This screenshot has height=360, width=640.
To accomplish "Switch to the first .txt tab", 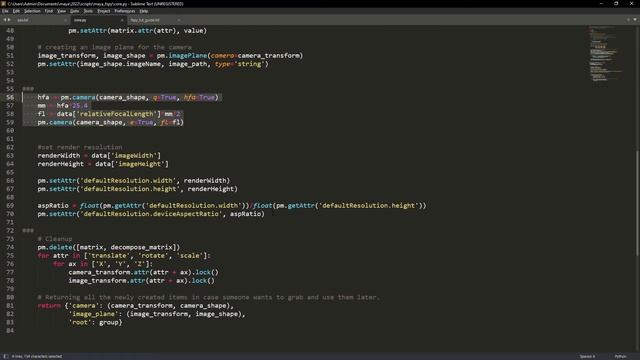I will (40, 20).
